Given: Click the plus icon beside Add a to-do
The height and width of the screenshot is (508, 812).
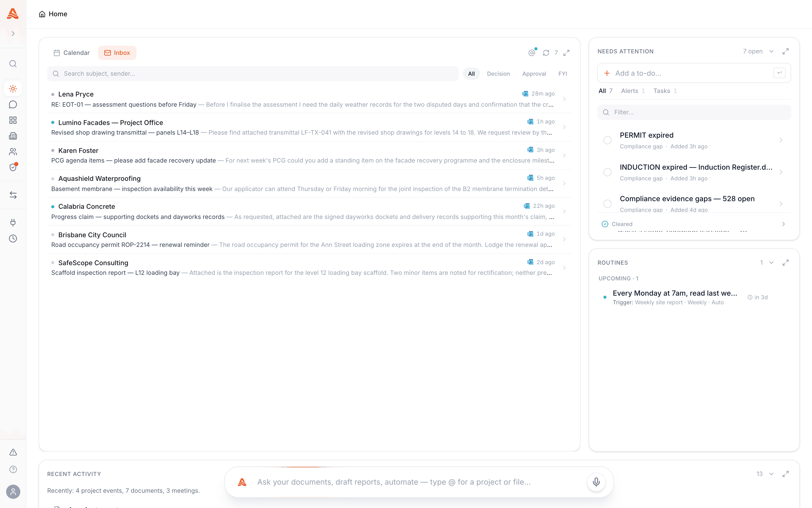Looking at the screenshot, I should [x=607, y=73].
